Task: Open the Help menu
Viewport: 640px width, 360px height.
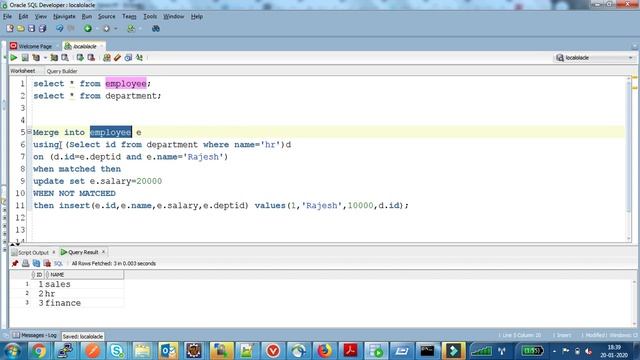Action: [x=197, y=16]
